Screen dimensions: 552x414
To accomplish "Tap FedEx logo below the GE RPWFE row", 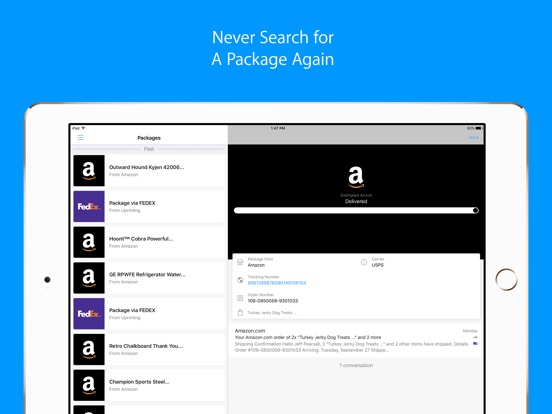I will click(x=89, y=314).
